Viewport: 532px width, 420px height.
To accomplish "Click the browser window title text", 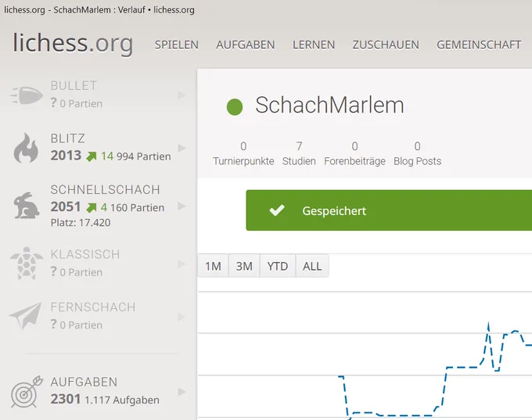I will (x=99, y=10).
